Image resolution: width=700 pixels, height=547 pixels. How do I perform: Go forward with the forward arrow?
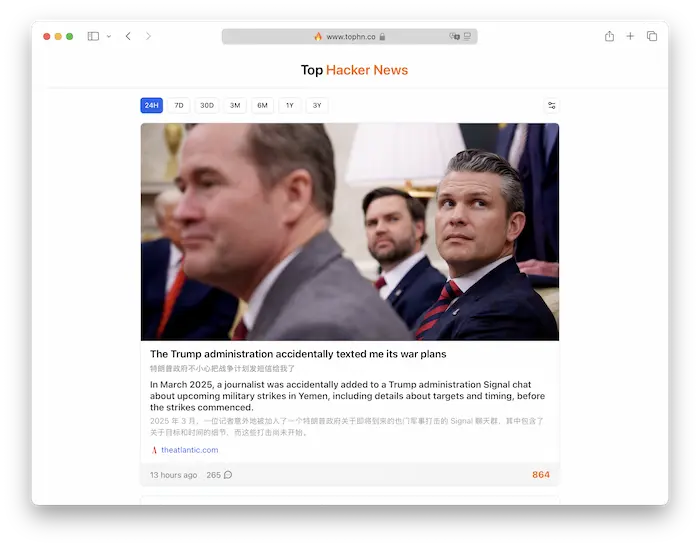coord(148,36)
